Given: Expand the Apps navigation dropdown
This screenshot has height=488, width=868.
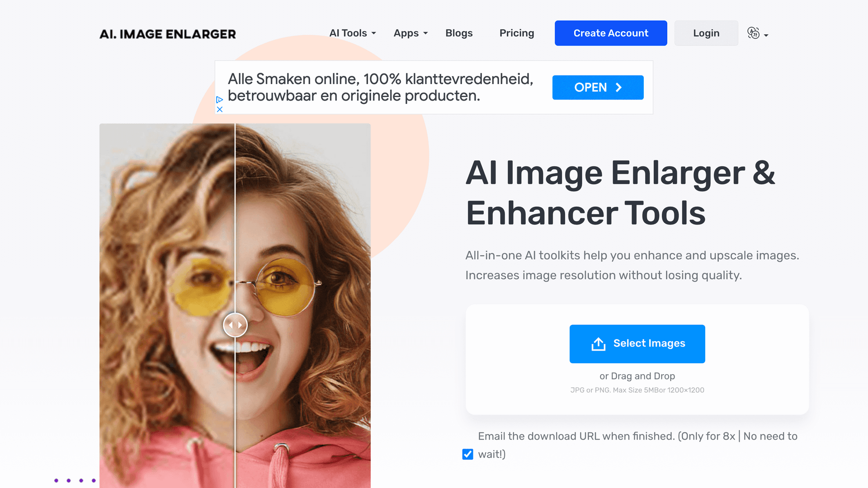Looking at the screenshot, I should [x=410, y=33].
